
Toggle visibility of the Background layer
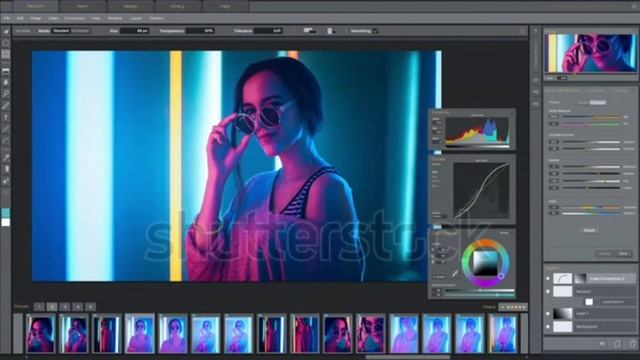click(x=548, y=327)
